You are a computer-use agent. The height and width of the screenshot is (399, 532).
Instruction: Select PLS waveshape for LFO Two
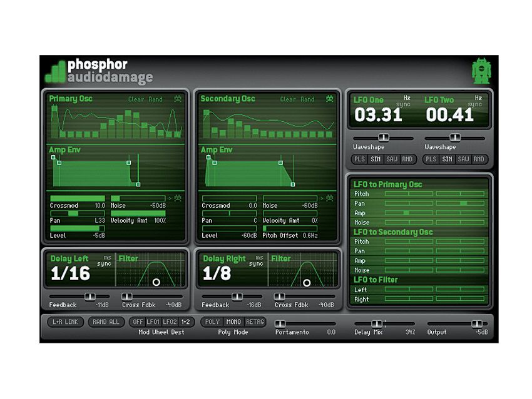[x=431, y=159]
